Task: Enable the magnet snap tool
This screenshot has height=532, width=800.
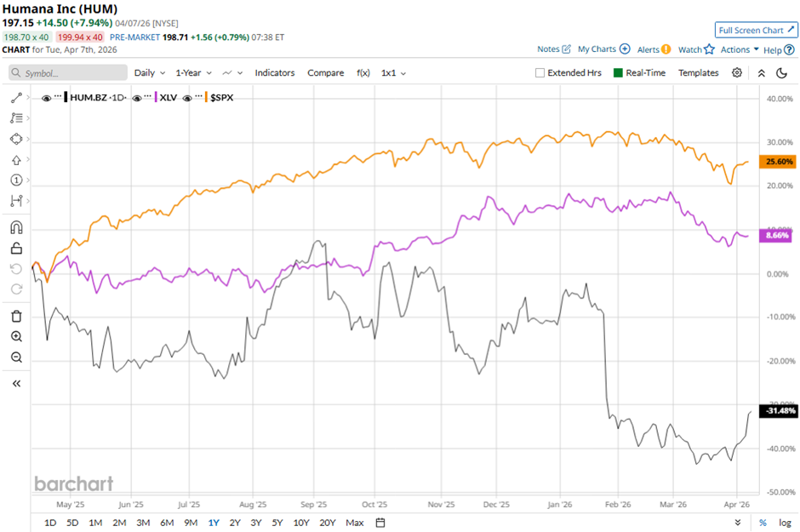Action: pyautogui.click(x=16, y=227)
